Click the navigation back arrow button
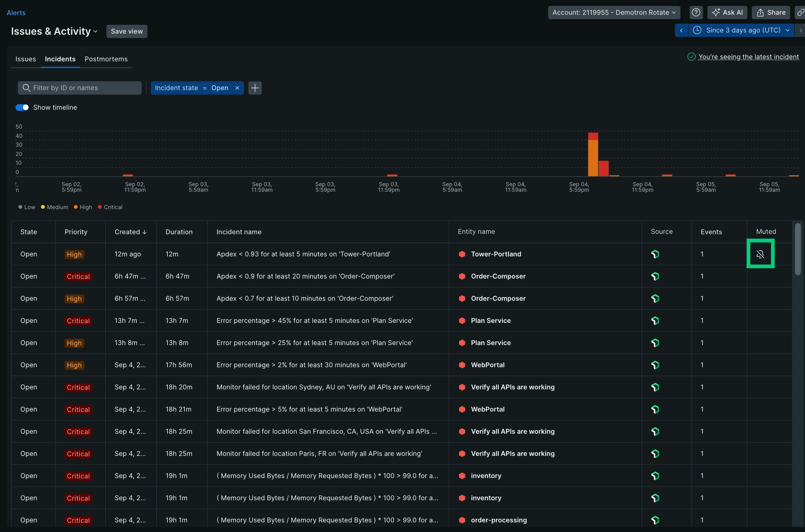This screenshot has height=532, width=805. (x=681, y=30)
